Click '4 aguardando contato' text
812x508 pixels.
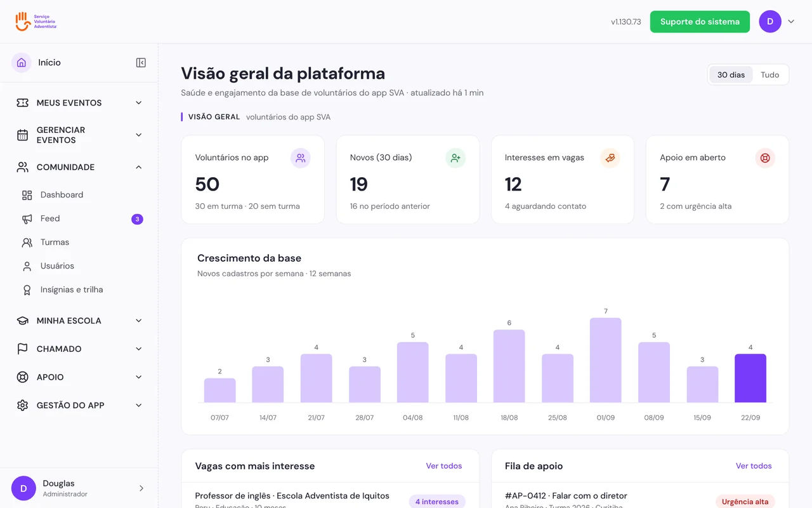coord(546,206)
